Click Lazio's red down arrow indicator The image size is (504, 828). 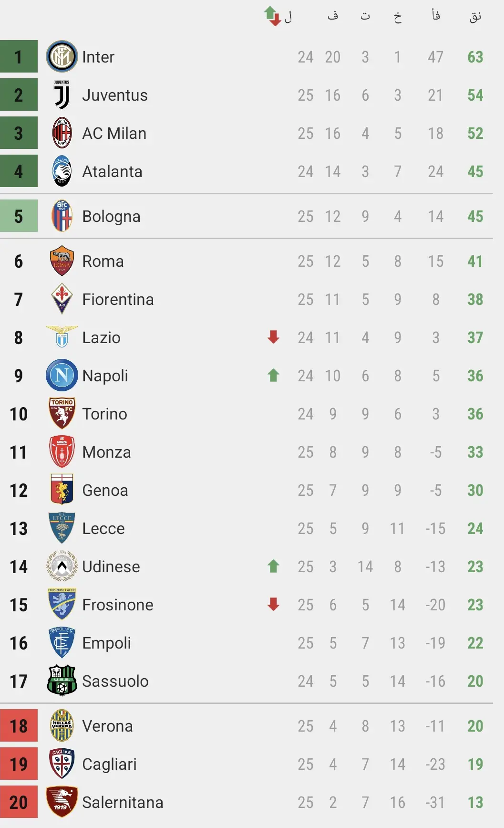click(273, 337)
